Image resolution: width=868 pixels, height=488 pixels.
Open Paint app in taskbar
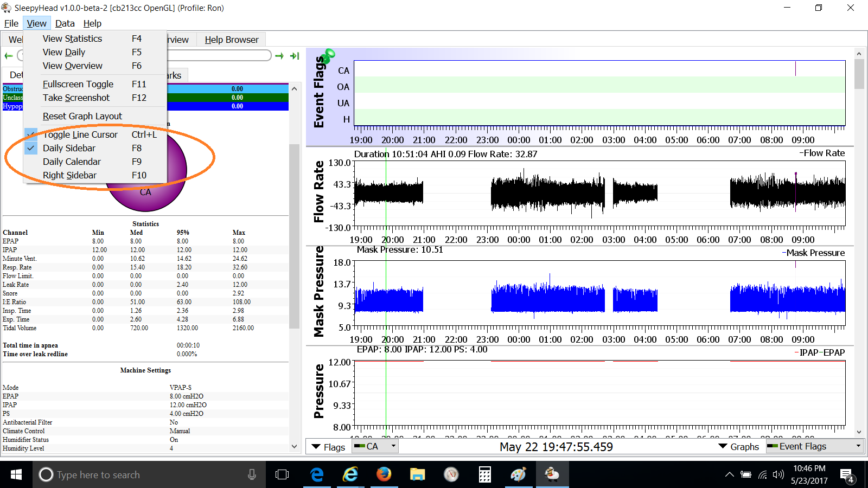[x=518, y=474]
